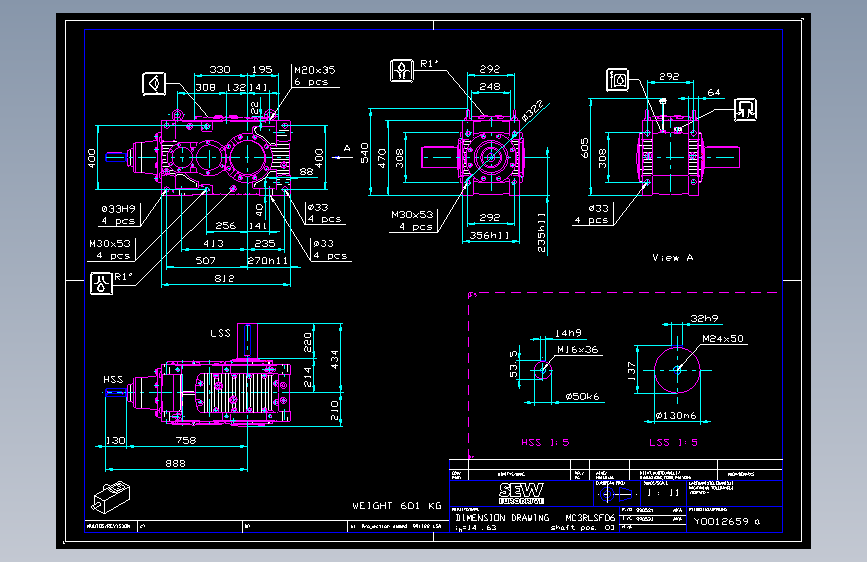Select the overall length dimension 812

coord(224,278)
